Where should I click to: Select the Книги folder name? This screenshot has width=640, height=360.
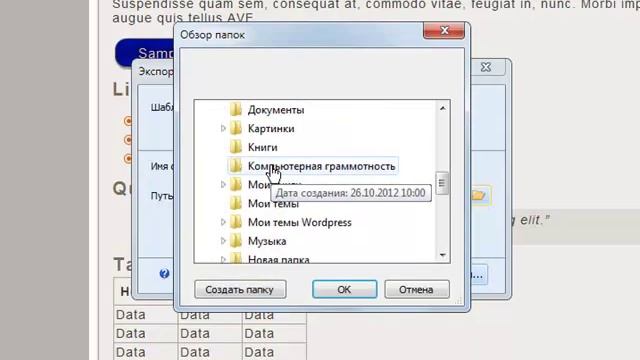point(262,147)
